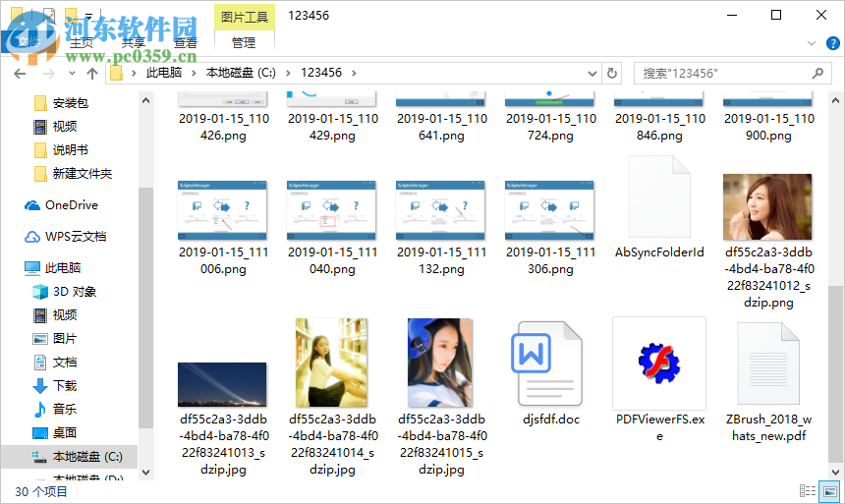Screen dimensions: 845x504
Task: Click navigation pane scroll down arrow
Action: click(x=145, y=473)
